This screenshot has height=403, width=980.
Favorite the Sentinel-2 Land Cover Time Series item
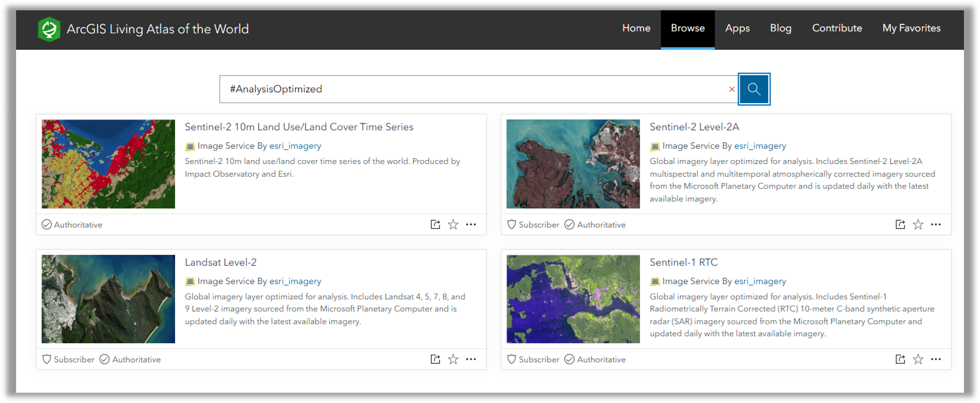[x=453, y=225]
